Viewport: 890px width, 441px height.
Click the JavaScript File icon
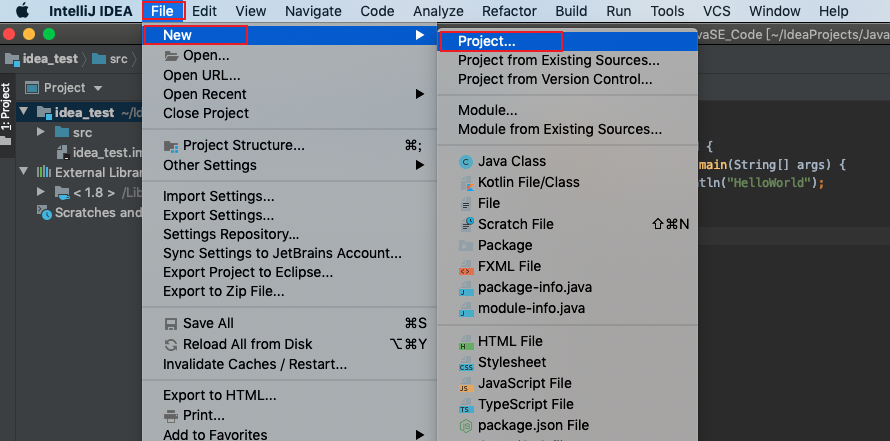point(465,384)
